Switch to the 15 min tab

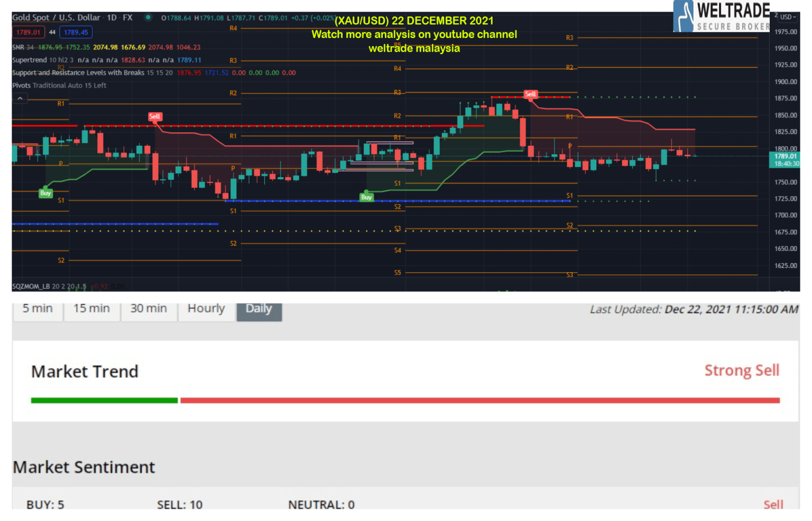(x=91, y=310)
